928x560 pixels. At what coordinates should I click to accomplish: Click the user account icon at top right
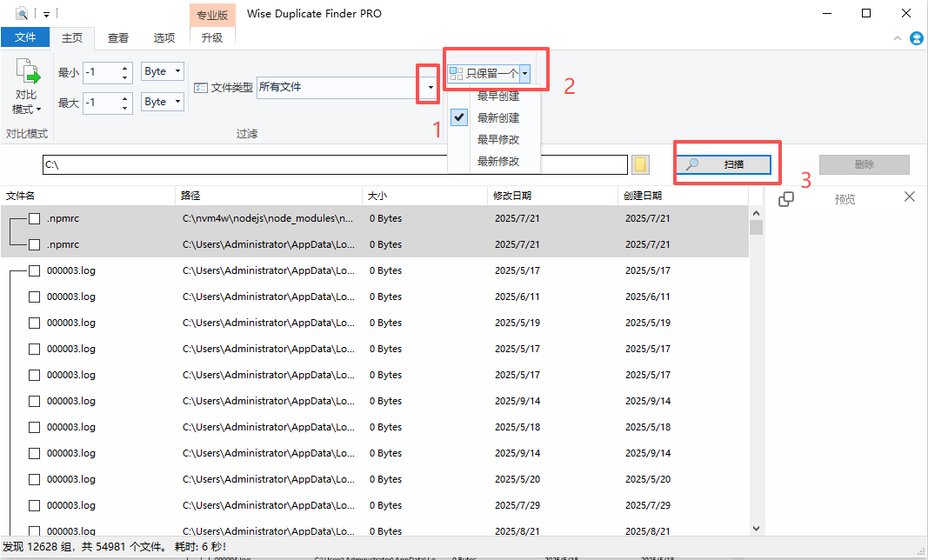pos(917,38)
